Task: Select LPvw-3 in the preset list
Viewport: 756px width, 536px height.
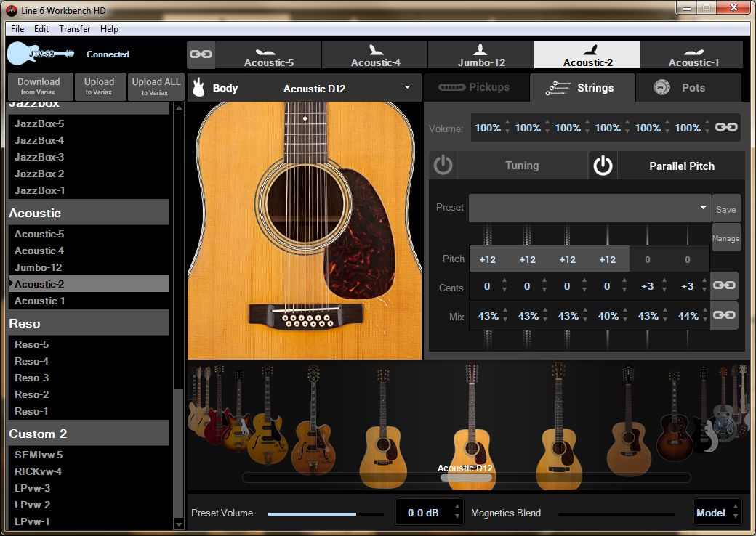Action: pos(88,488)
